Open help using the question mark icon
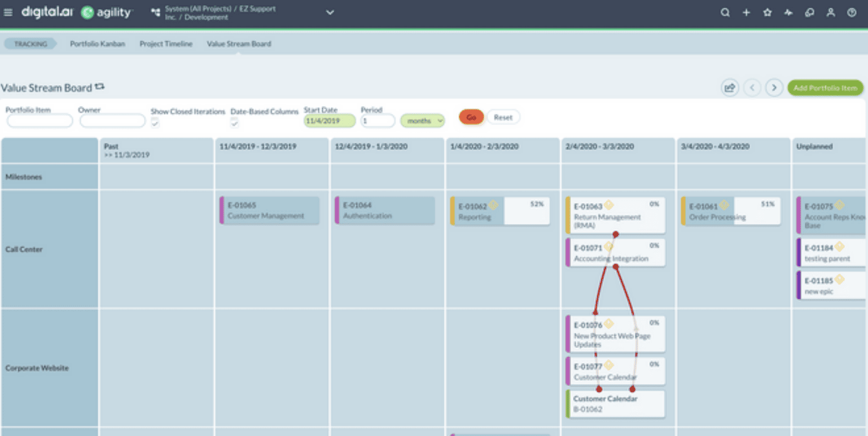This screenshot has height=436, width=868. coord(850,12)
